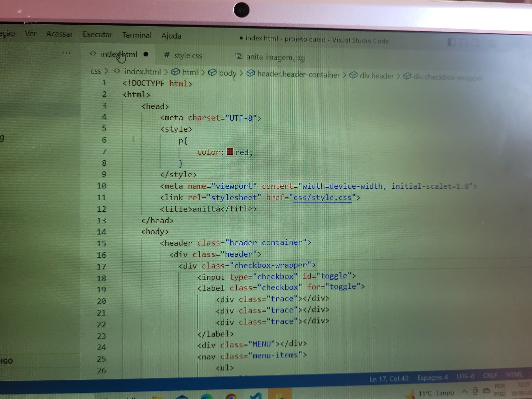Open the explorer's three-dot more actions
Screen dimensions: 532x399
tap(66, 53)
